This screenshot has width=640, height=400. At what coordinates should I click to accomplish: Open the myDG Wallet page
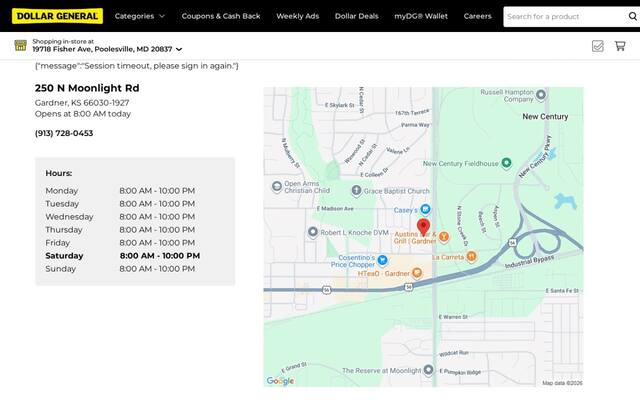click(x=421, y=16)
